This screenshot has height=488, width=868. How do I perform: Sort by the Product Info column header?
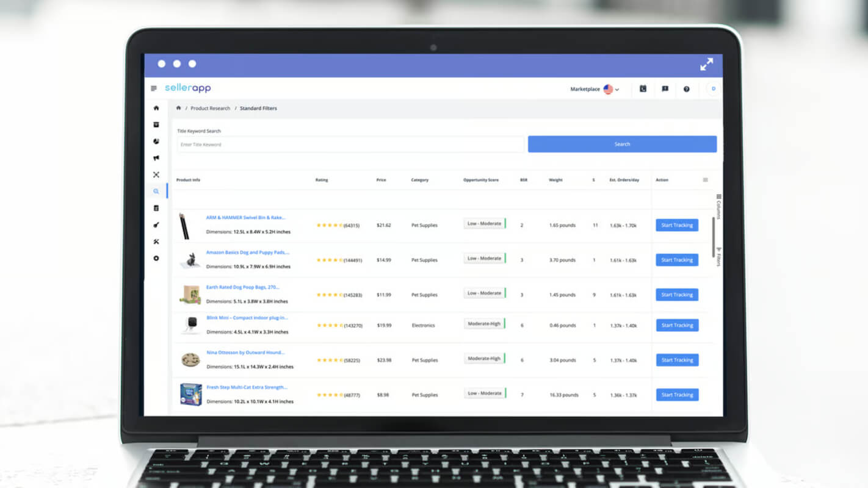tap(188, 180)
